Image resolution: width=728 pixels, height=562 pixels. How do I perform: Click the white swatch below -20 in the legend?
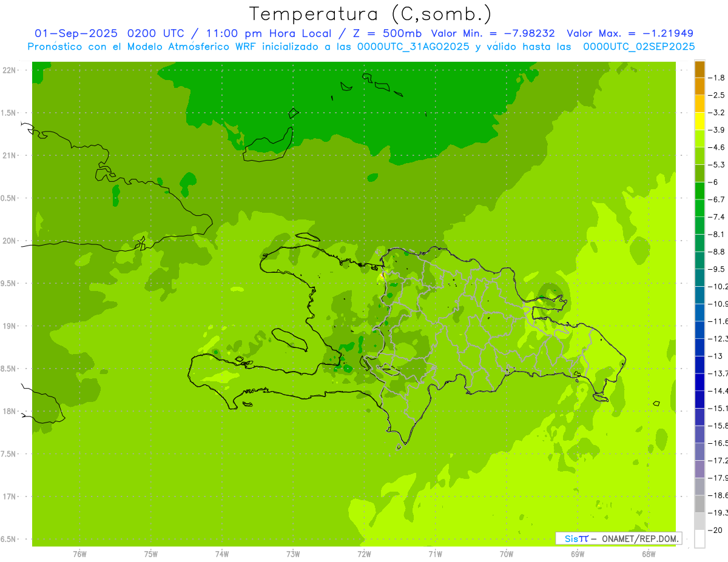(699, 539)
